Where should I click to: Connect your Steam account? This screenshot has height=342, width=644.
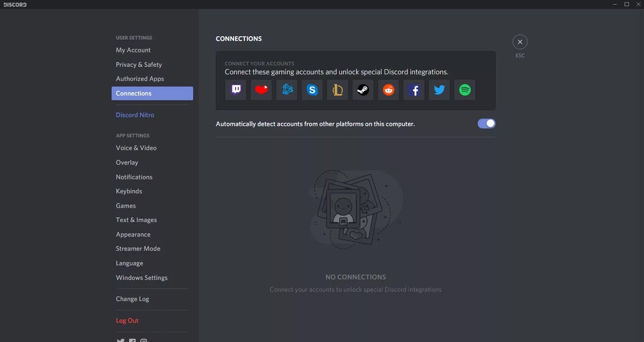pyautogui.click(x=363, y=90)
